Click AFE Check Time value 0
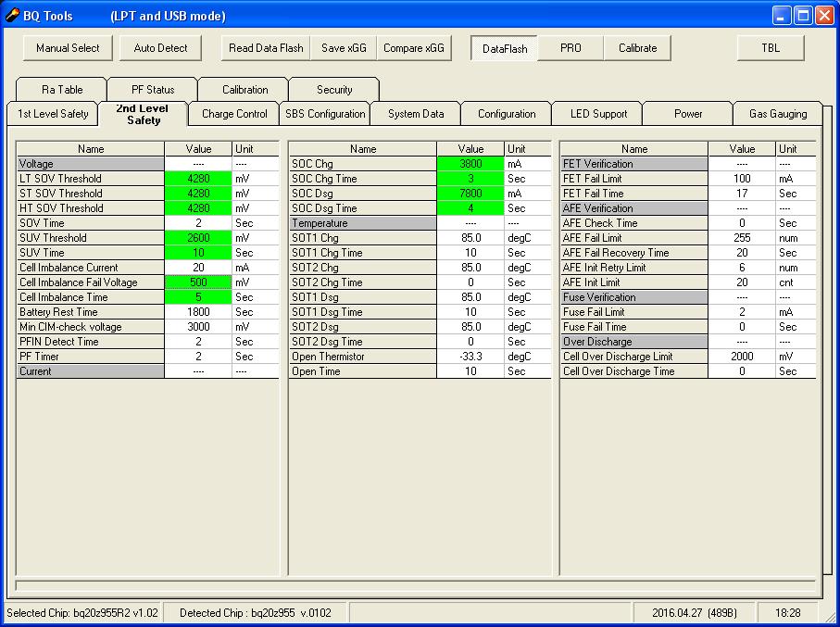This screenshot has height=627, width=840. tap(742, 223)
